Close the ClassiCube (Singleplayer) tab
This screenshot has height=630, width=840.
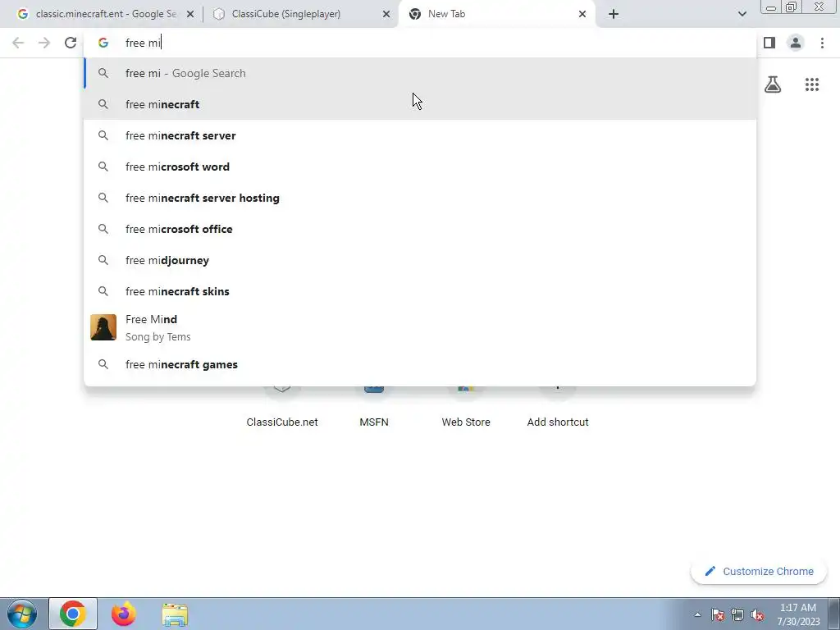point(386,14)
